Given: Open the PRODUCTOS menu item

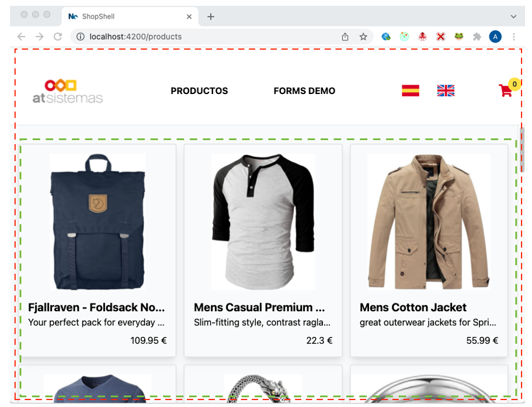Looking at the screenshot, I should [199, 91].
